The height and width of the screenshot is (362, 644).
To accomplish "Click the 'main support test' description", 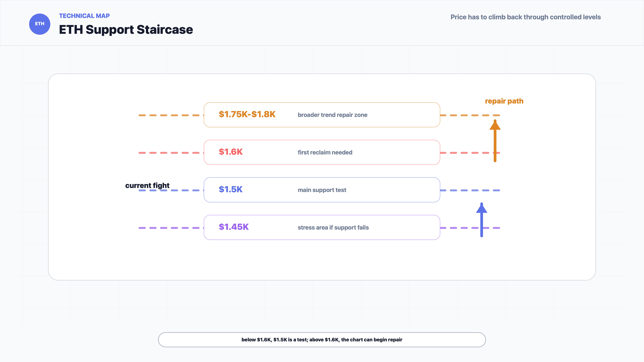I will (322, 190).
